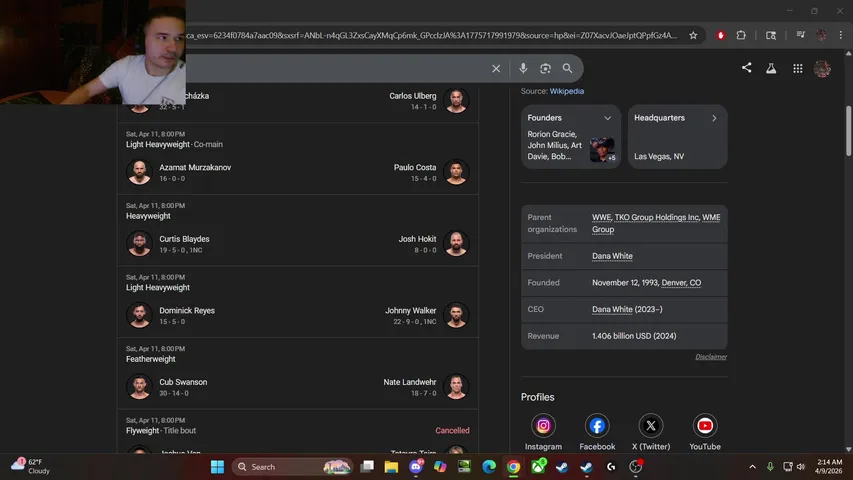Image resolution: width=853 pixels, height=480 pixels.
Task: Click in the Windows taskbar Search box
Action: 293,467
